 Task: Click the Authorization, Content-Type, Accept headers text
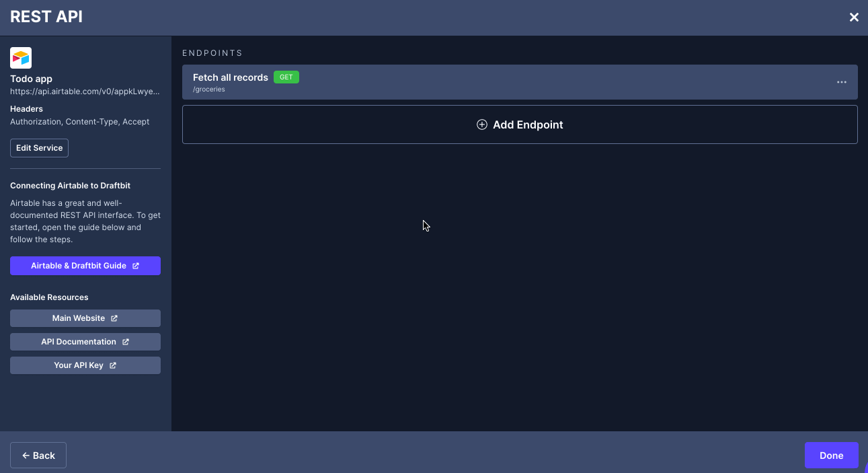(x=80, y=122)
